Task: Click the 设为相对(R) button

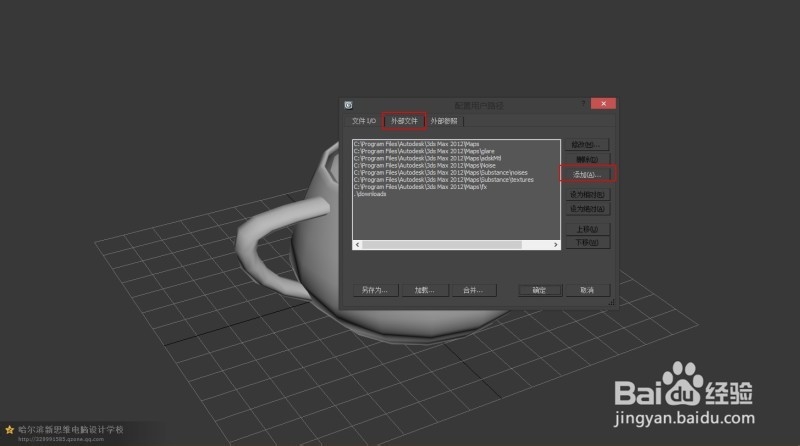Action: 587,194
